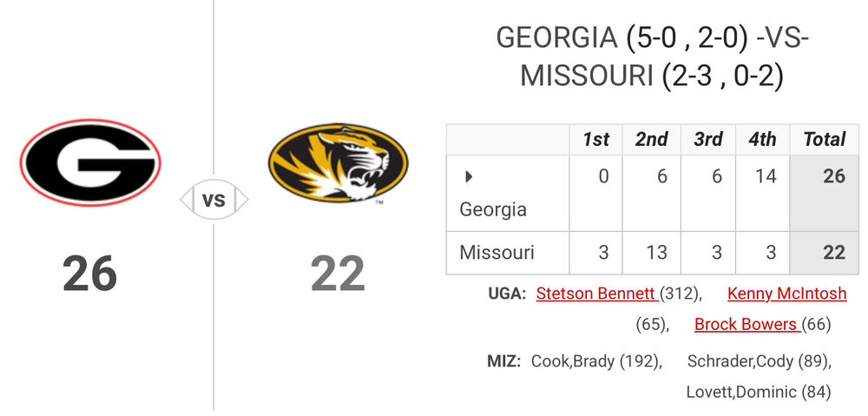
Task: Click the football-shaped VS icon
Action: click(214, 201)
